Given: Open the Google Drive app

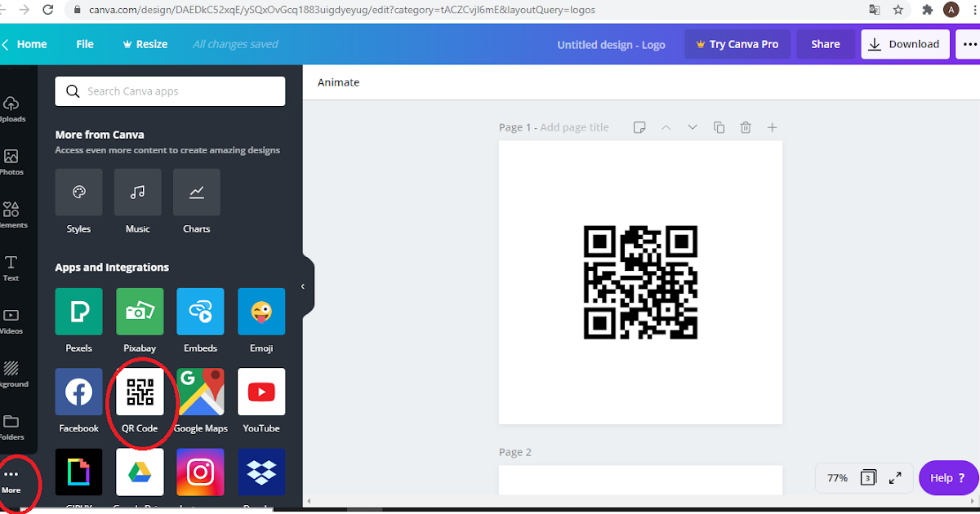Looking at the screenshot, I should pos(140,472).
